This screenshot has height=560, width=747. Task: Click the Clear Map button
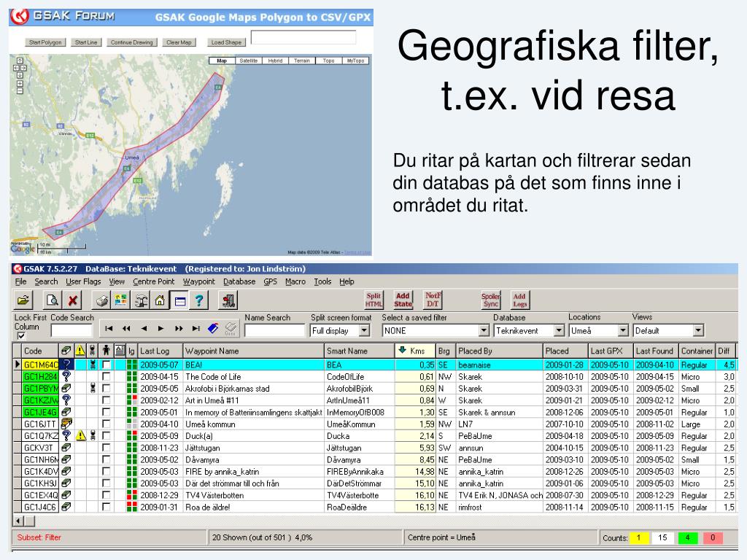point(179,42)
